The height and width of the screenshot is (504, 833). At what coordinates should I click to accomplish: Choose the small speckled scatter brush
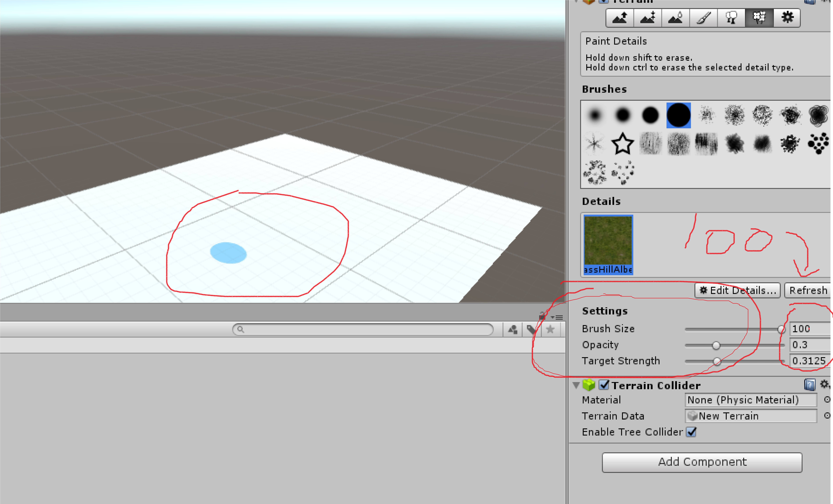[x=707, y=115]
